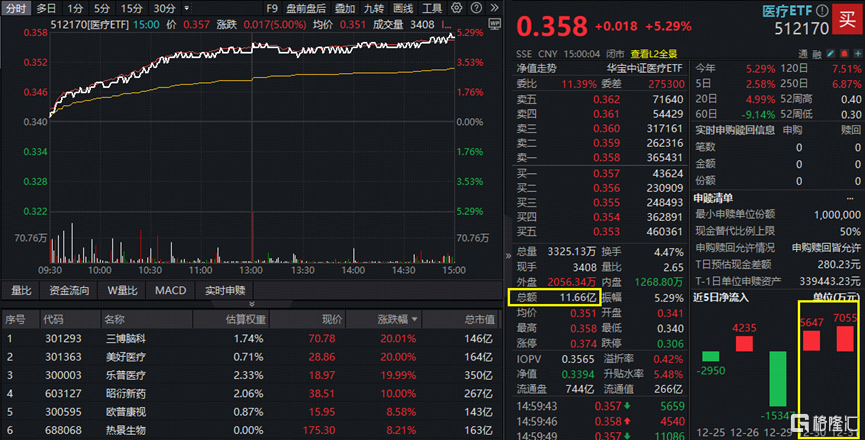
Task: Click the 14:59:43 trade tick row
Action: pyautogui.click(x=601, y=406)
